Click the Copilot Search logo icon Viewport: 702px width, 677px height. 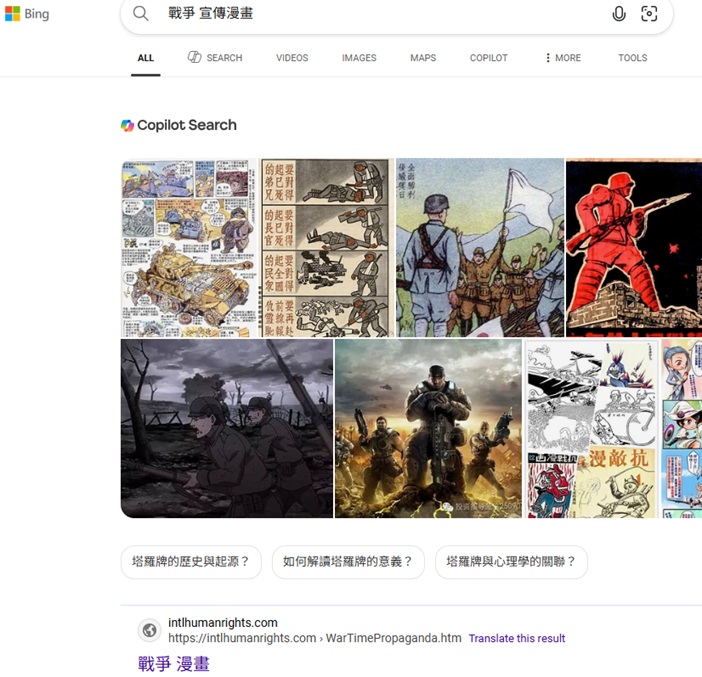[x=127, y=125]
